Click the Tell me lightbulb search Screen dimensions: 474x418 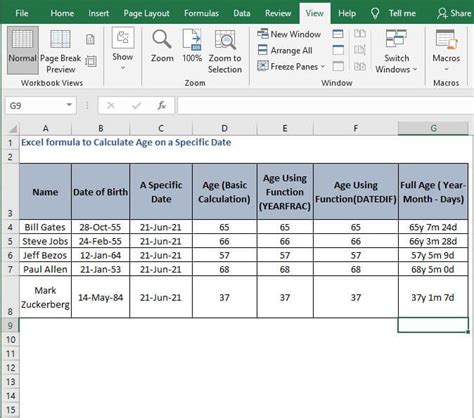click(x=393, y=13)
